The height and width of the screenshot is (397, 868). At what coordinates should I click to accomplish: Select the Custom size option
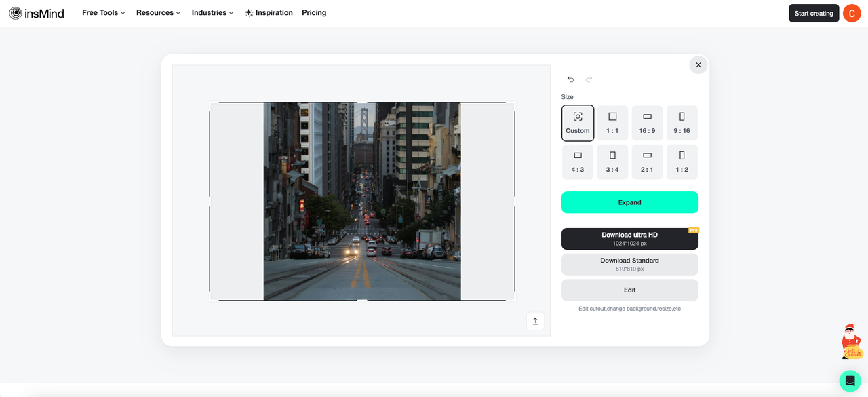tap(578, 123)
